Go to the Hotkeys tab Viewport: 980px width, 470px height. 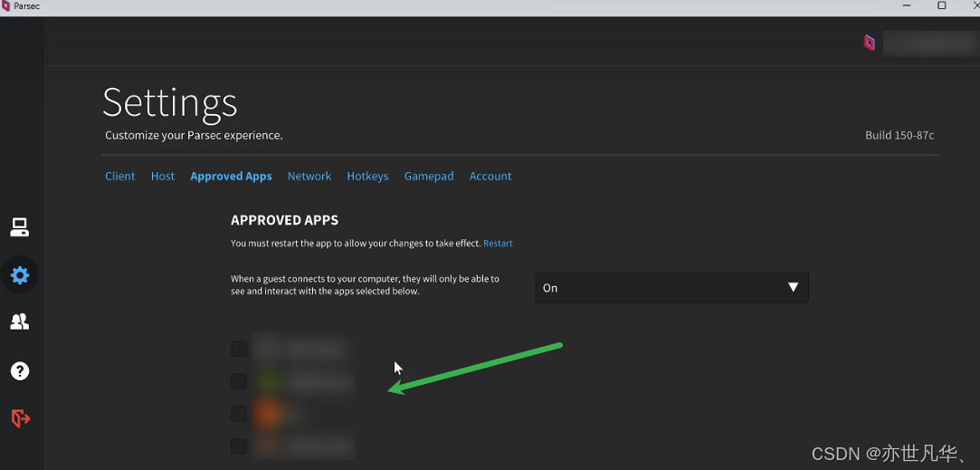[367, 176]
